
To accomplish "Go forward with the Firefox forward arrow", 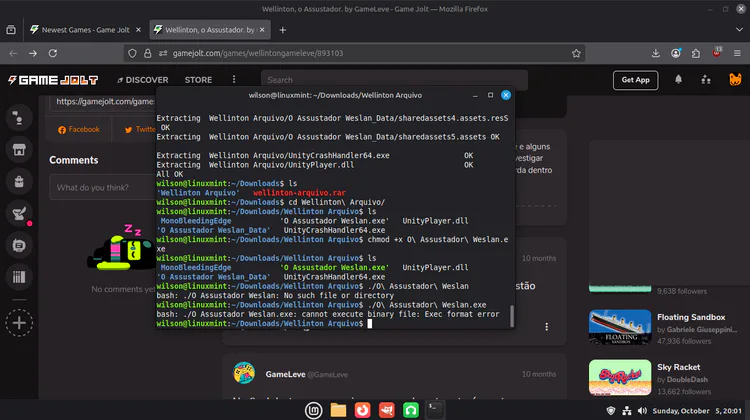I will pyautogui.click(x=33, y=54).
